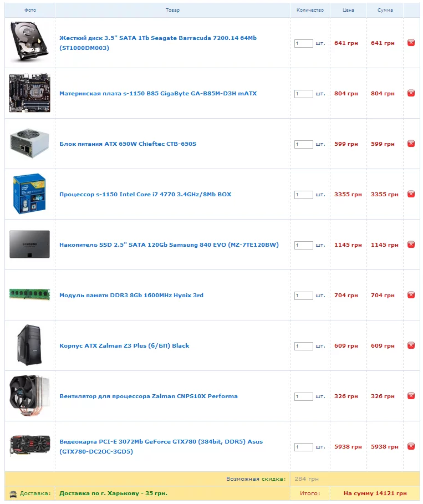Delete Intel Core i7 4770 processor
This screenshot has height=504, width=423.
[411, 194]
